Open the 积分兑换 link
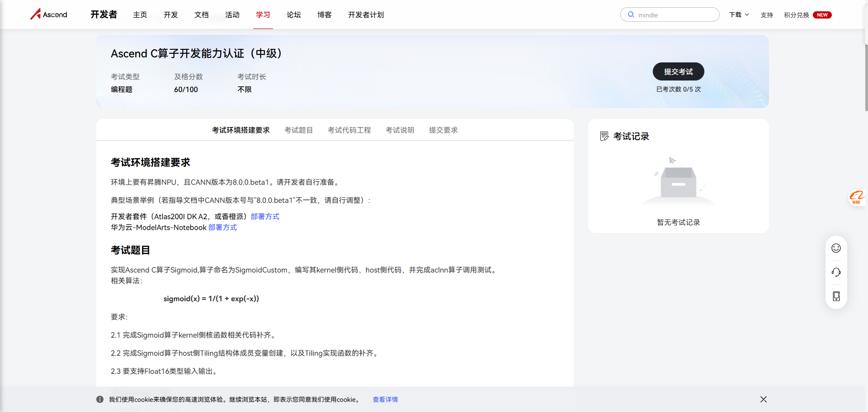 [x=797, y=15]
